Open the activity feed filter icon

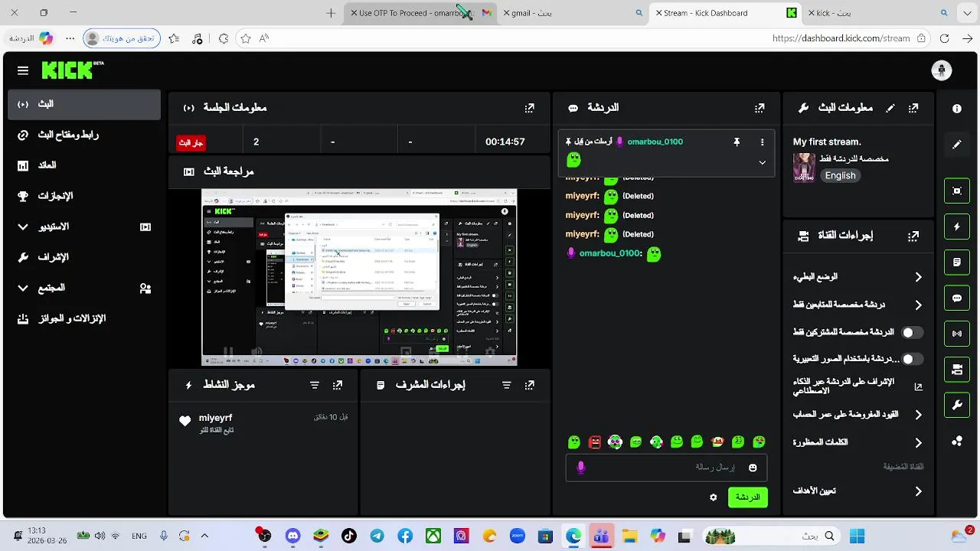pos(315,385)
